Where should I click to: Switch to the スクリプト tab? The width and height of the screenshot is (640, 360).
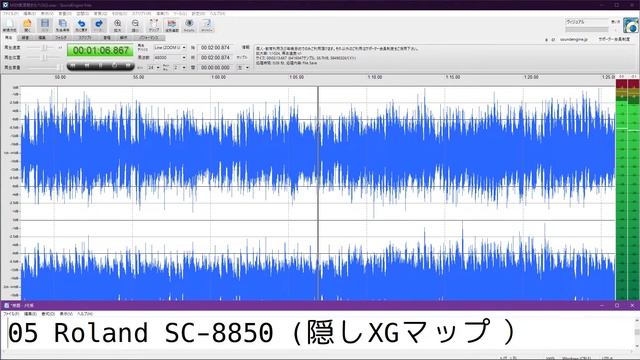(x=85, y=38)
